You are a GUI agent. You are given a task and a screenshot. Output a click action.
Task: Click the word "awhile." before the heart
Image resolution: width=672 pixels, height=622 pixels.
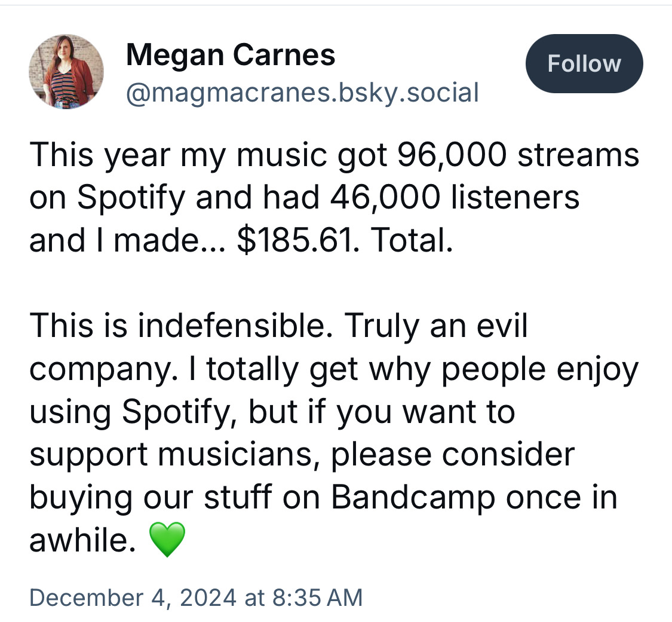79,541
